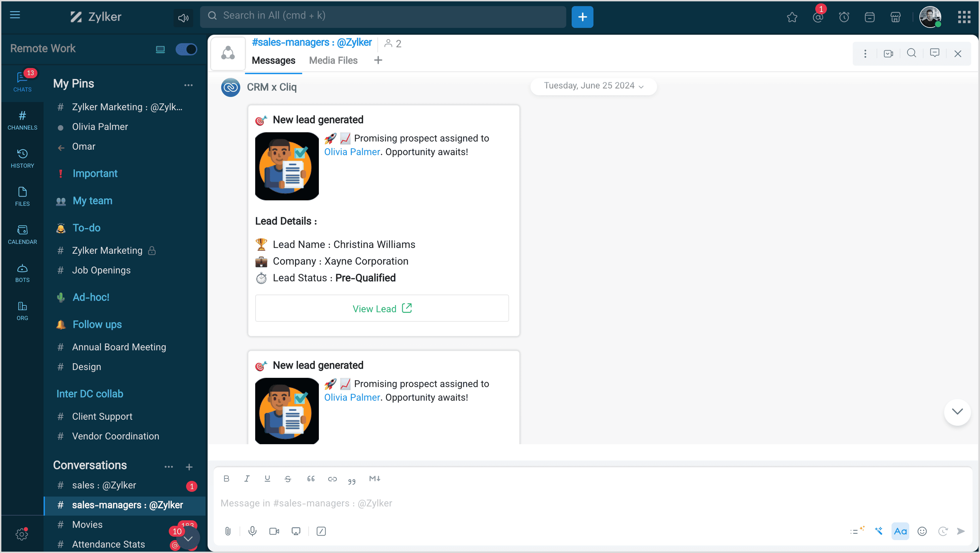This screenshot has width=980, height=553.
Task: Toggle the Aa formatting toolbar button
Action: [900, 531]
